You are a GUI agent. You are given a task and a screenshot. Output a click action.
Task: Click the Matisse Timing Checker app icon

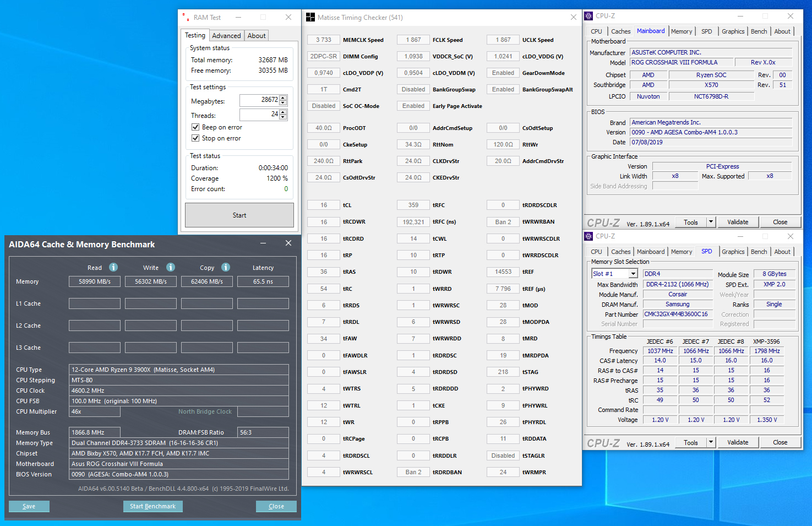click(x=310, y=17)
